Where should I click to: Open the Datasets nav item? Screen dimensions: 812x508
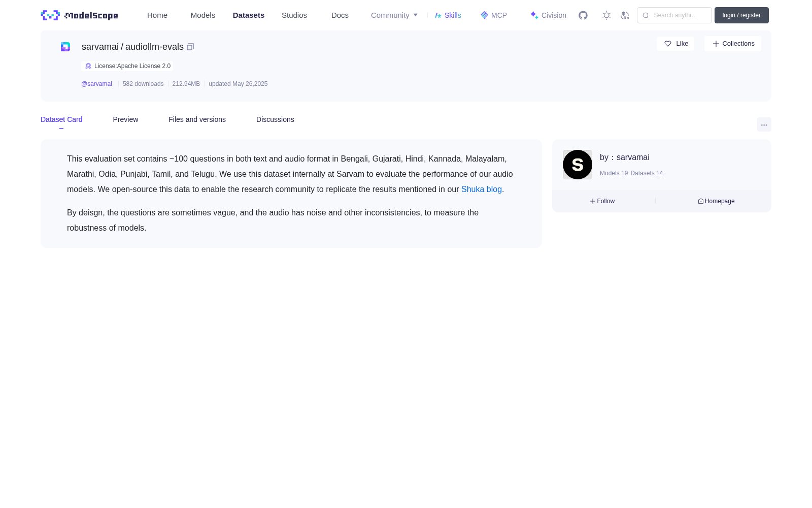(249, 15)
